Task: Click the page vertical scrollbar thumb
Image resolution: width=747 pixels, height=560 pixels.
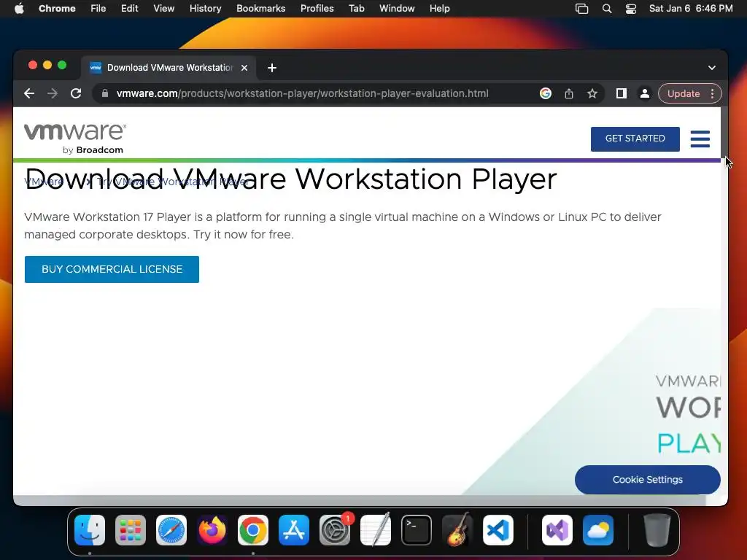Action: pyautogui.click(x=724, y=131)
